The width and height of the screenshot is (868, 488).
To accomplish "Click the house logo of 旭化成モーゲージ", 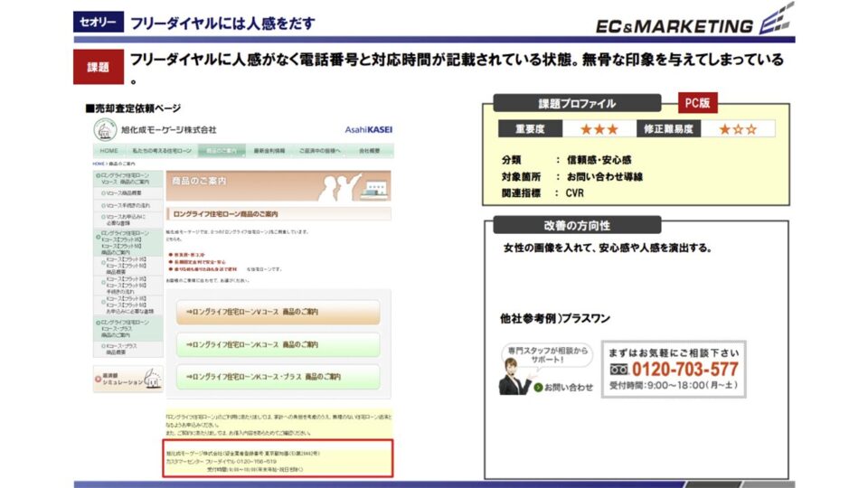I will click(x=105, y=130).
